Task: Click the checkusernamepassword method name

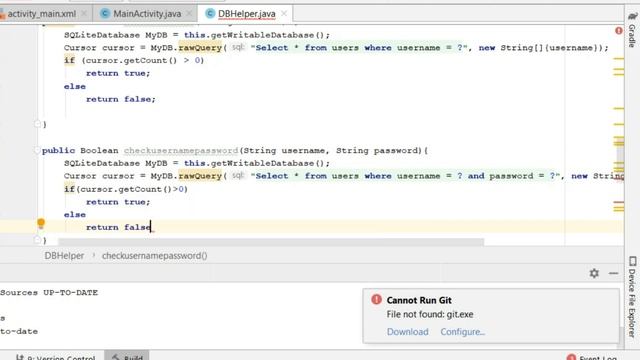Action: 181,151
